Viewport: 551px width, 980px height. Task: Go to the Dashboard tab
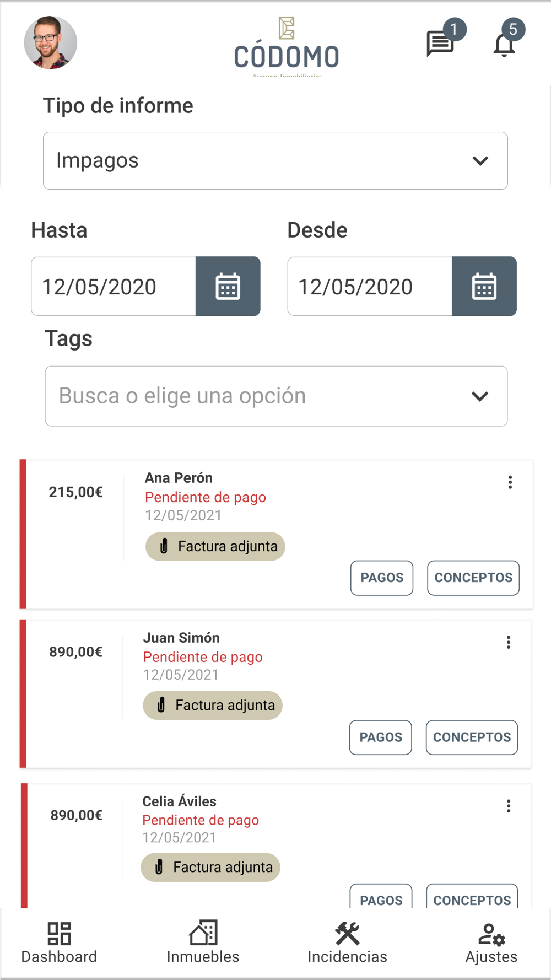(x=59, y=943)
